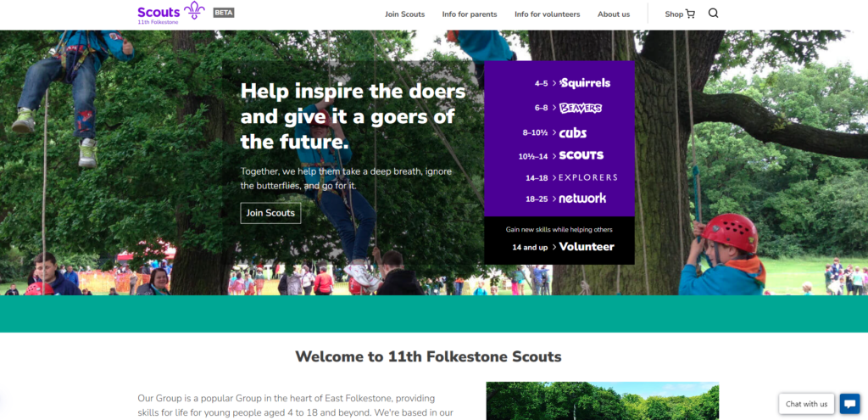This screenshot has width=868, height=420.
Task: Open Info for parents menu
Action: point(470,14)
